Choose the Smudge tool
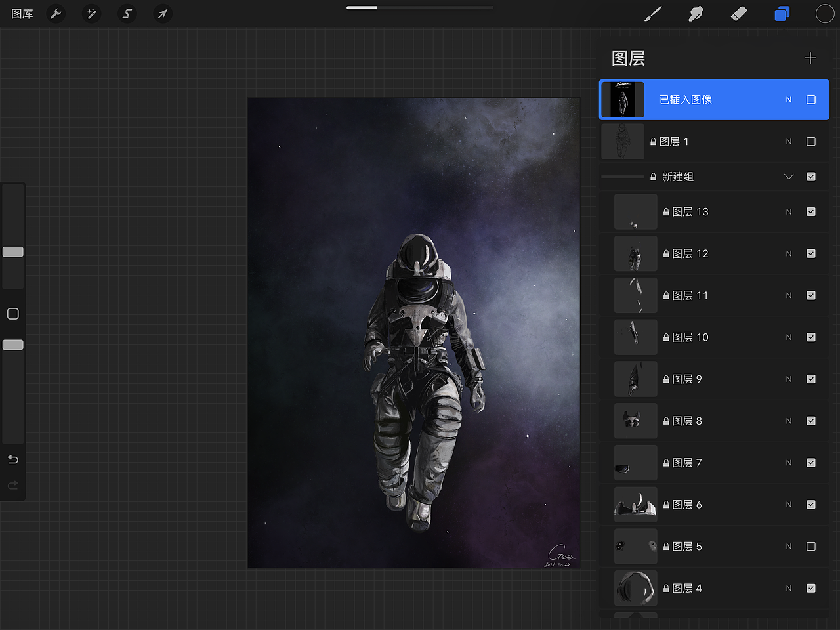This screenshot has width=840, height=630. tap(696, 13)
